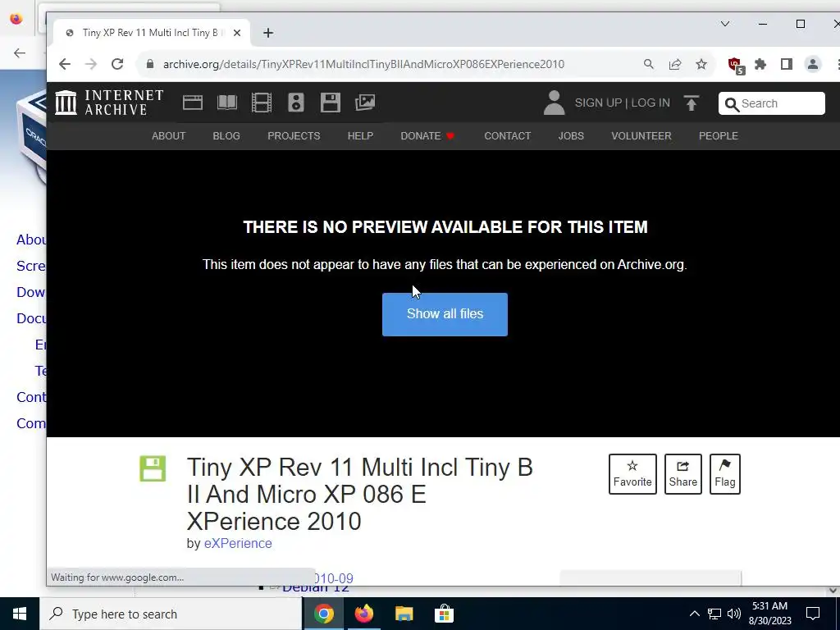Open a new Chrome tab

tap(268, 33)
